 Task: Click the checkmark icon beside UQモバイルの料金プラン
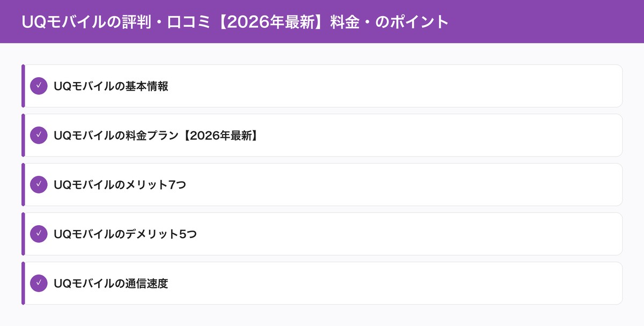pyautogui.click(x=39, y=135)
